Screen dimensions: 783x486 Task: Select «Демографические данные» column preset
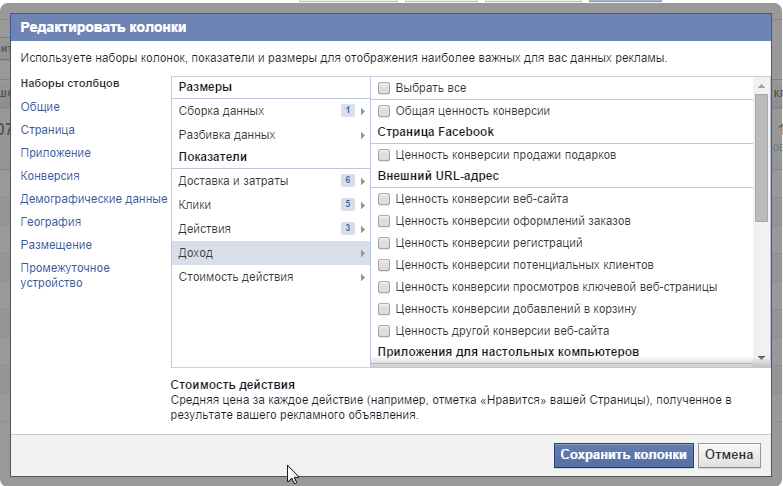point(94,199)
